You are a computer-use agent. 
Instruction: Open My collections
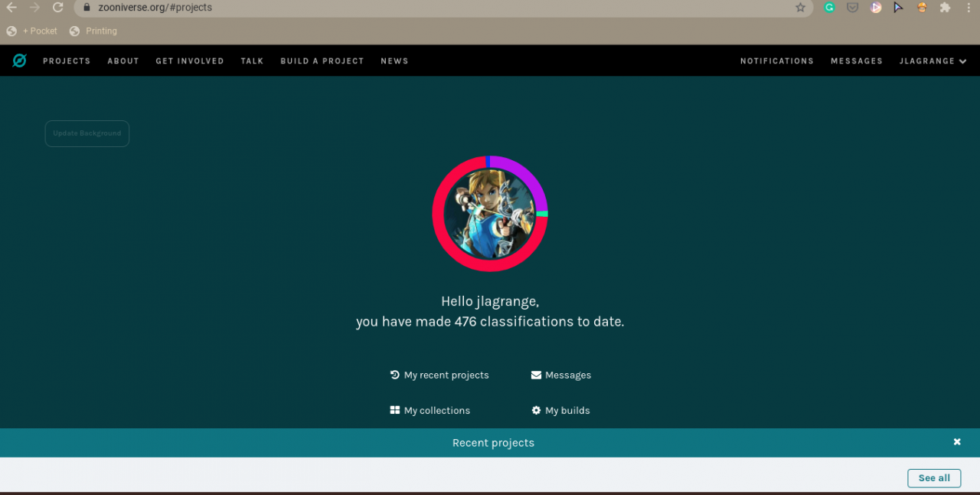[x=430, y=410]
